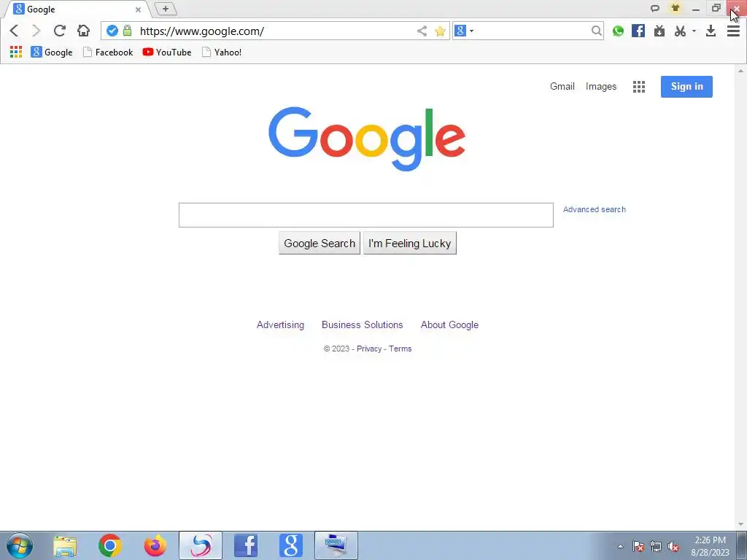Click the Action Center flag tray icon
The height and width of the screenshot is (560, 747).
tap(638, 547)
